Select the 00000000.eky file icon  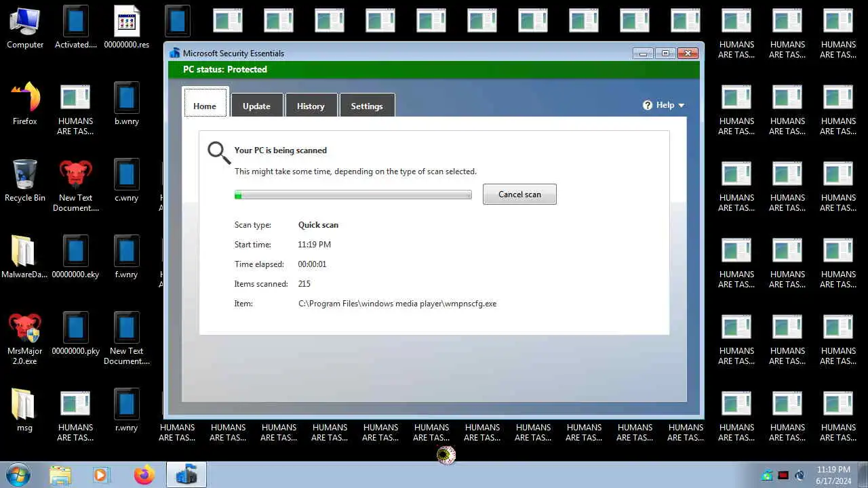coord(76,258)
